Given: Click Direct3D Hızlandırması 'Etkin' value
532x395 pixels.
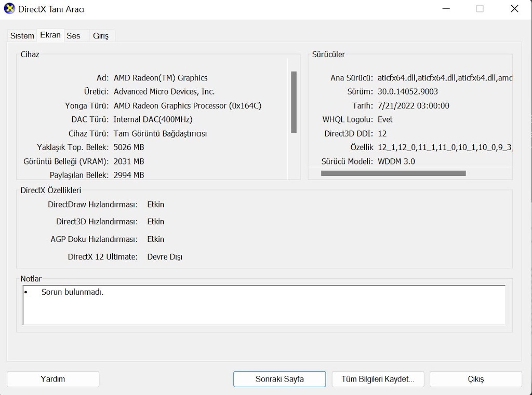Looking at the screenshot, I should point(155,222).
